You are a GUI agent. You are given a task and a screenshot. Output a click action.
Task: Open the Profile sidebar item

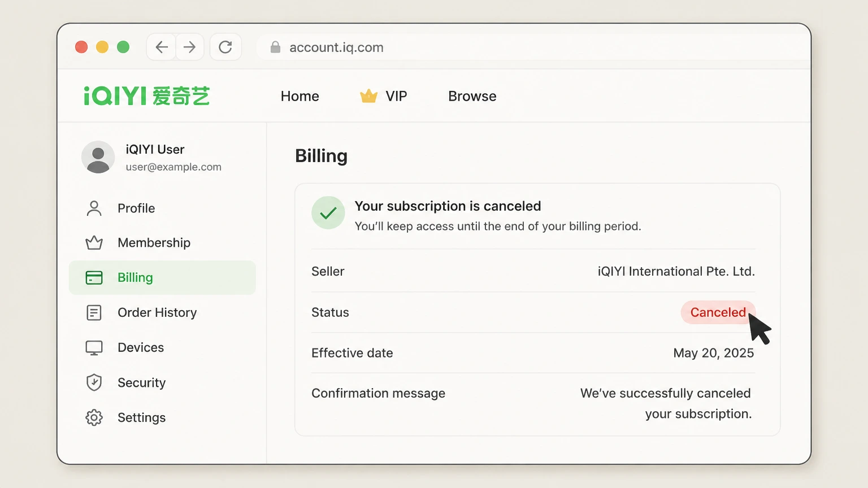162,208
